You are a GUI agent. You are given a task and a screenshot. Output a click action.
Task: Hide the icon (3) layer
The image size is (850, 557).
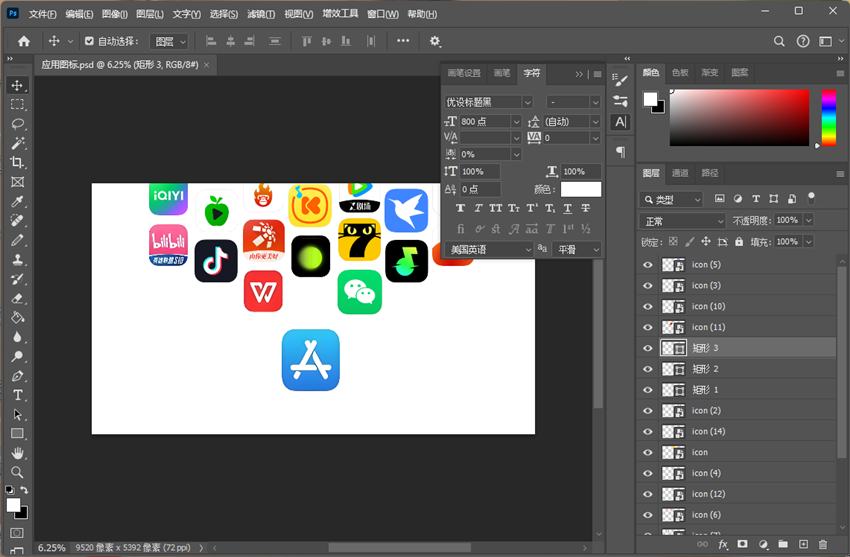coord(648,286)
